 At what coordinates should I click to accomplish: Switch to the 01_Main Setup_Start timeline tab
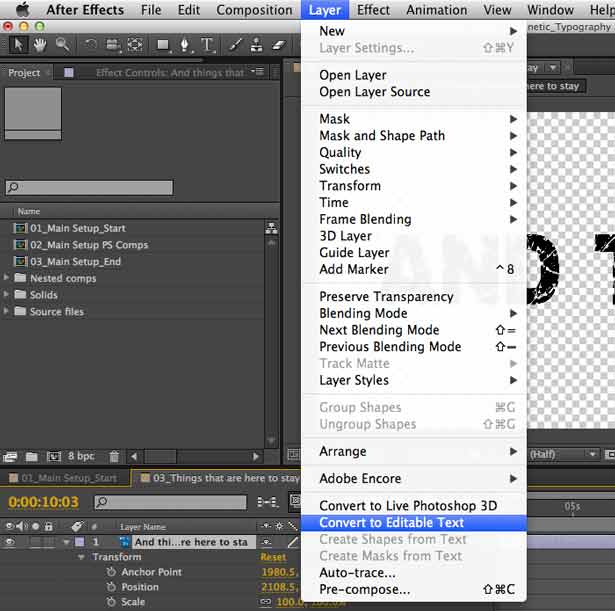click(65, 478)
